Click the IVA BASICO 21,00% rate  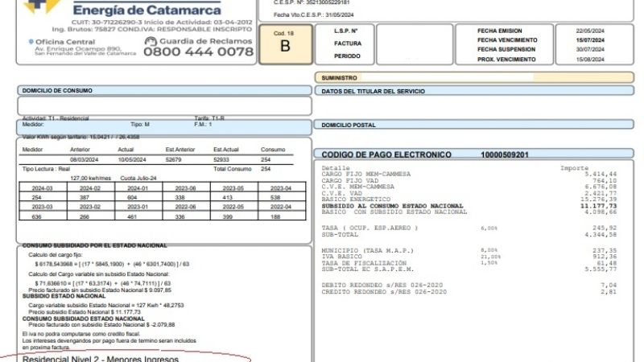coord(490,257)
